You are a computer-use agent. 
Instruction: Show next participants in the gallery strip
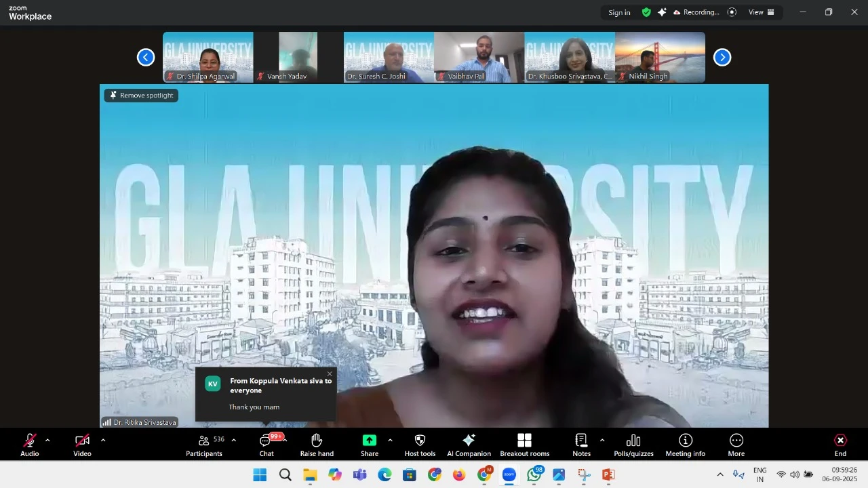coord(722,58)
